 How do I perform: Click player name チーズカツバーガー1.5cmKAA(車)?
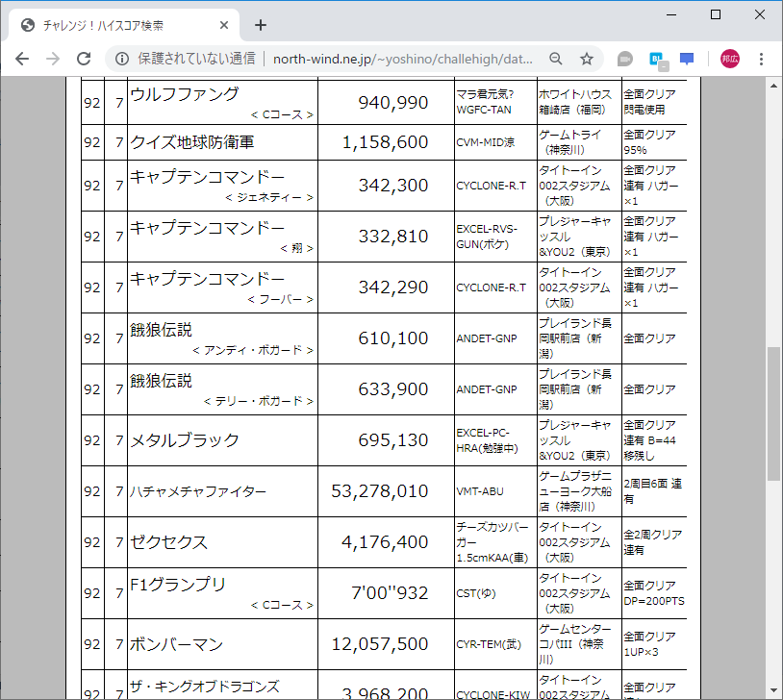(x=493, y=542)
